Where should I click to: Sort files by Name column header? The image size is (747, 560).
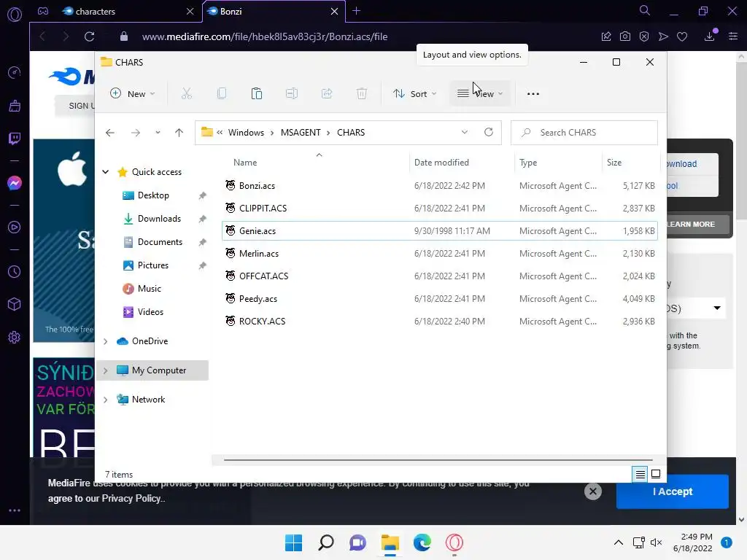tap(245, 163)
